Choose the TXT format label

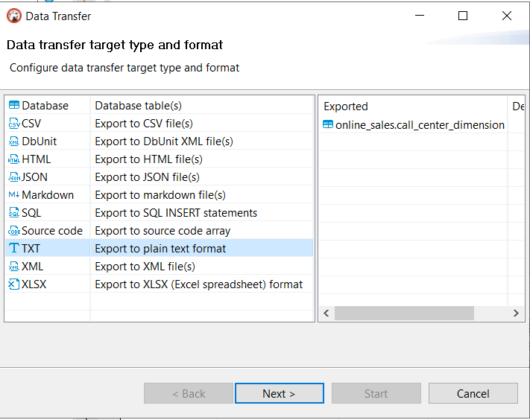pos(31,249)
